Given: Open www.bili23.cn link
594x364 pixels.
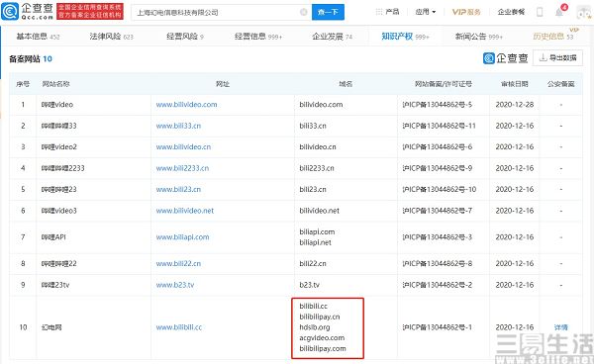Looking at the screenshot, I should pyautogui.click(x=178, y=189).
